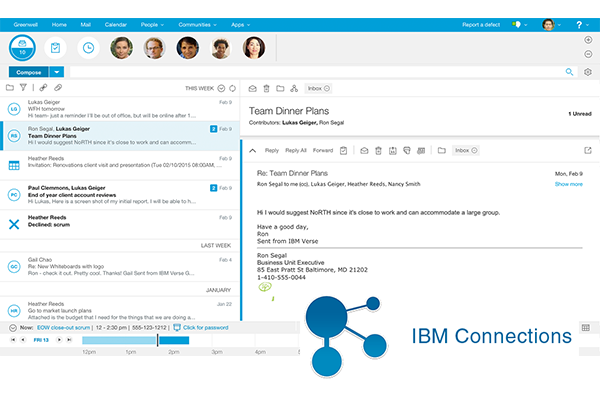Click the trash icon in the message toolbar
Viewport: 600px width, 410px height.
(x=378, y=150)
